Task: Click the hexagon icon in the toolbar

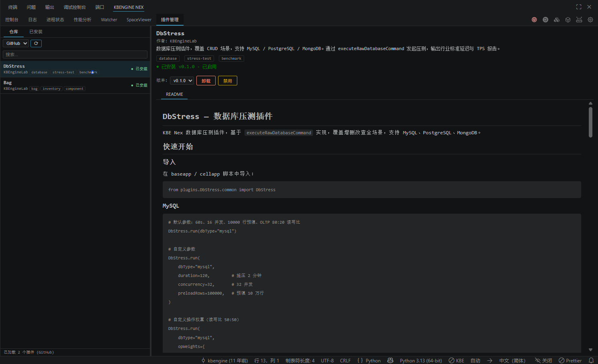Action: coord(568,20)
